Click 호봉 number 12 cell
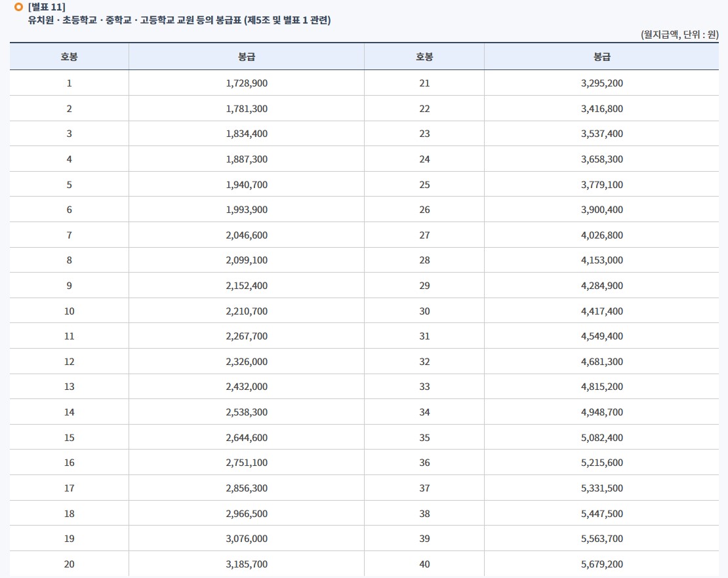This screenshot has width=728, height=578. pyautogui.click(x=69, y=362)
